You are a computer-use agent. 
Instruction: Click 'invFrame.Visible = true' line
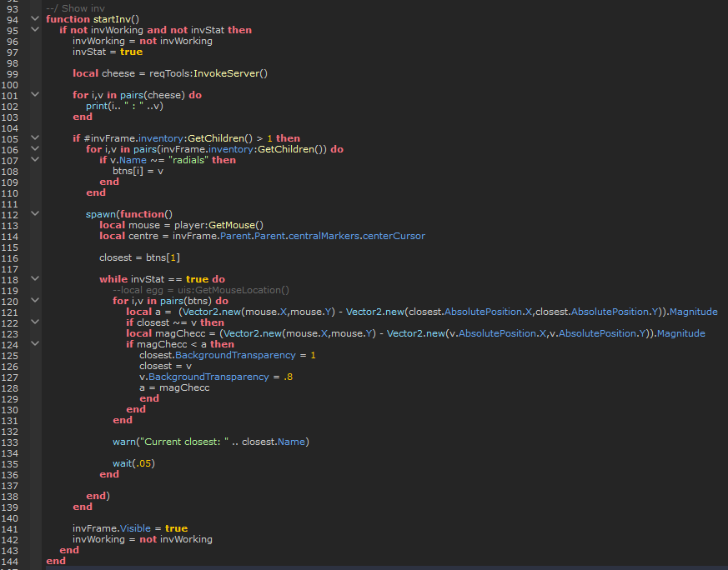[x=130, y=528]
